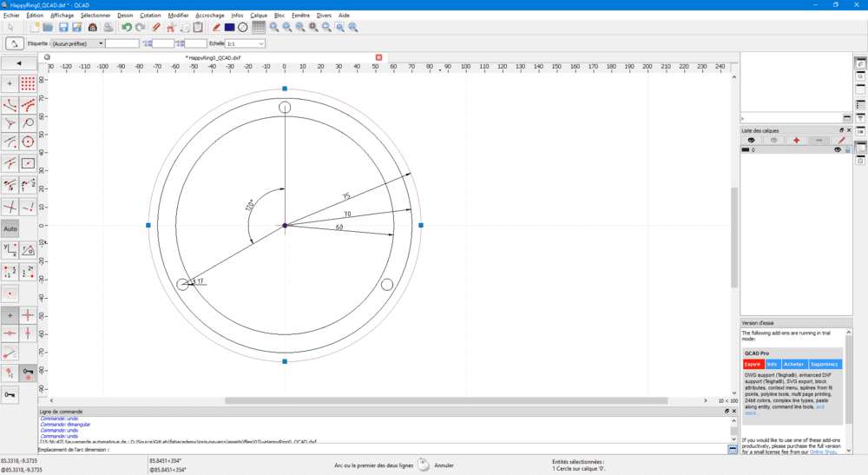868x475 pixels.
Task: Click the angular dimension tool button
Action: [14, 43]
